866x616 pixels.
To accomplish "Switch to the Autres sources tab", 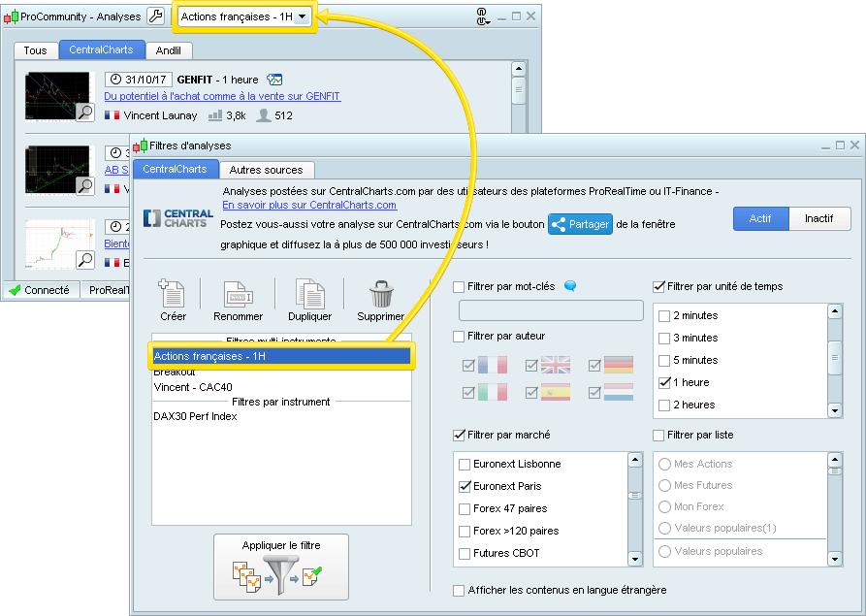I will [266, 170].
